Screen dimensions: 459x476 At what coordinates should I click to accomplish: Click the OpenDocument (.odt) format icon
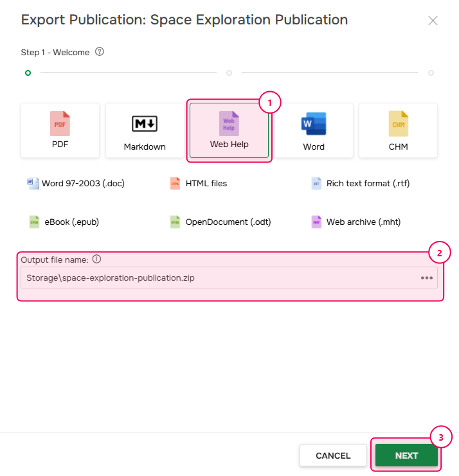point(175,222)
